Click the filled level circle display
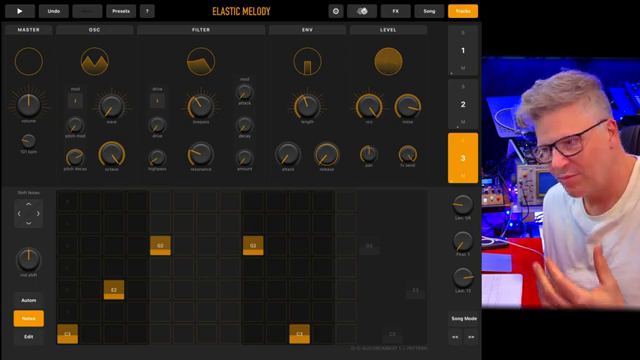This screenshot has width=640, height=360. [388, 61]
